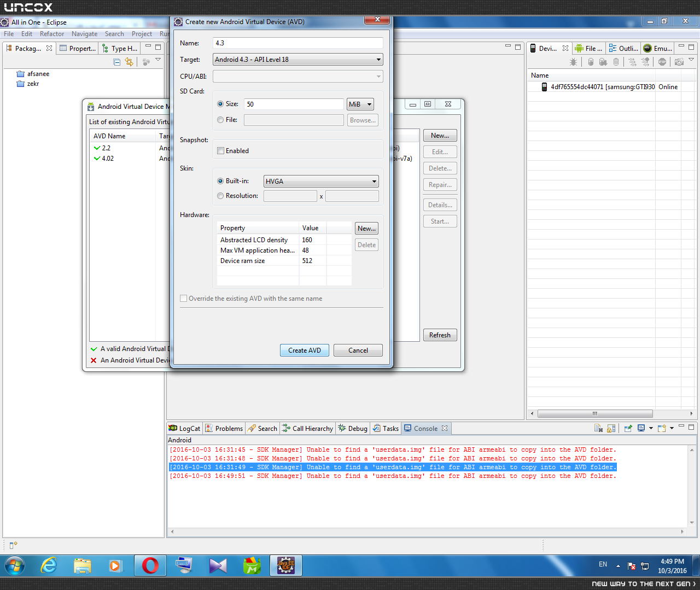The height and width of the screenshot is (590, 700).
Task: Click zekr project folder icon
Action: (x=21, y=84)
